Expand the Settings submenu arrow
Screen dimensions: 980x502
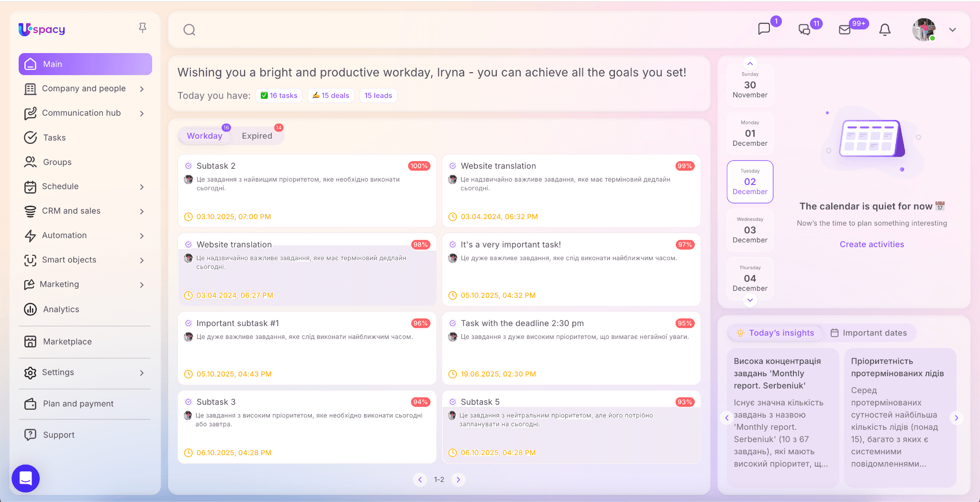[x=142, y=373]
